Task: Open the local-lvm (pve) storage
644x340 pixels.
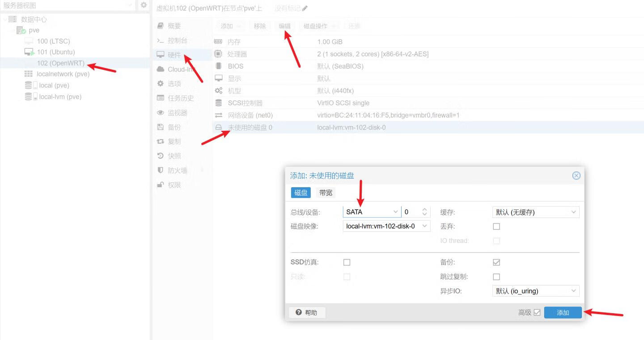Action: pos(60,97)
